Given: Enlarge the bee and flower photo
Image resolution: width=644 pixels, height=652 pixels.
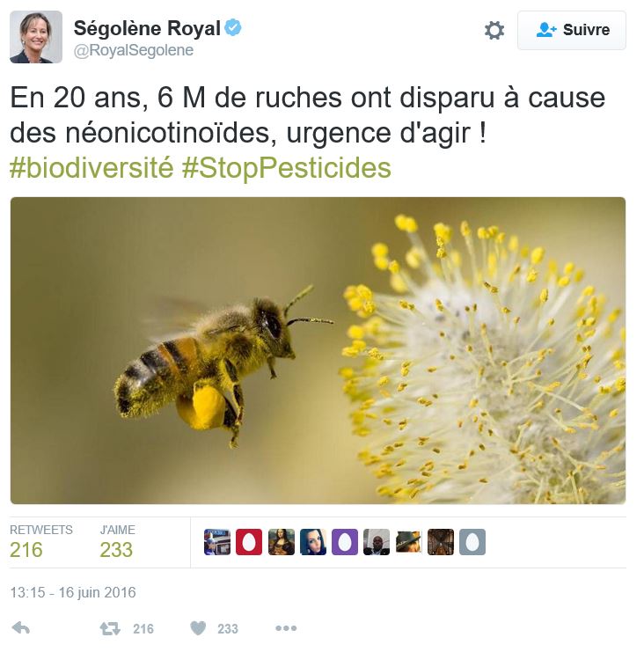Looking at the screenshot, I should (318, 350).
